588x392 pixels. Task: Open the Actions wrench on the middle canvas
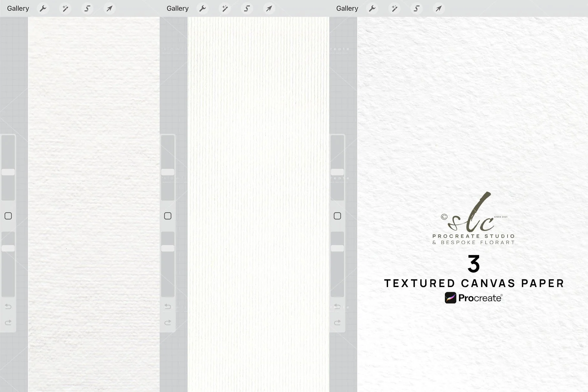203,8
